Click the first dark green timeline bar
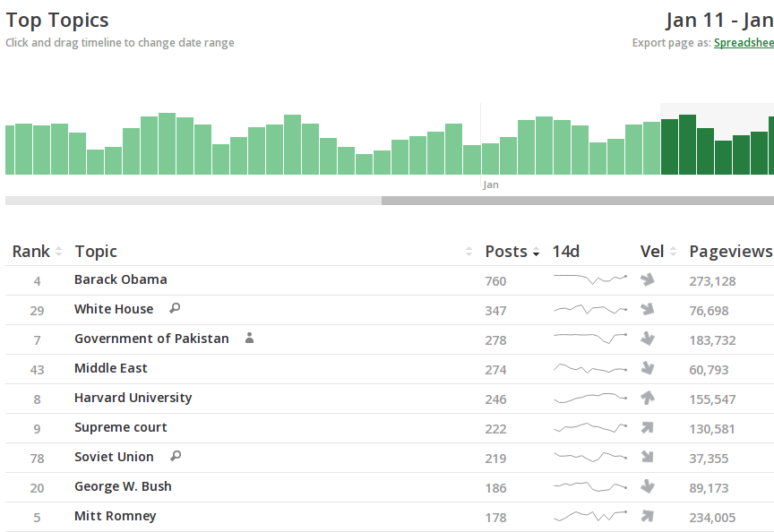 [669, 147]
